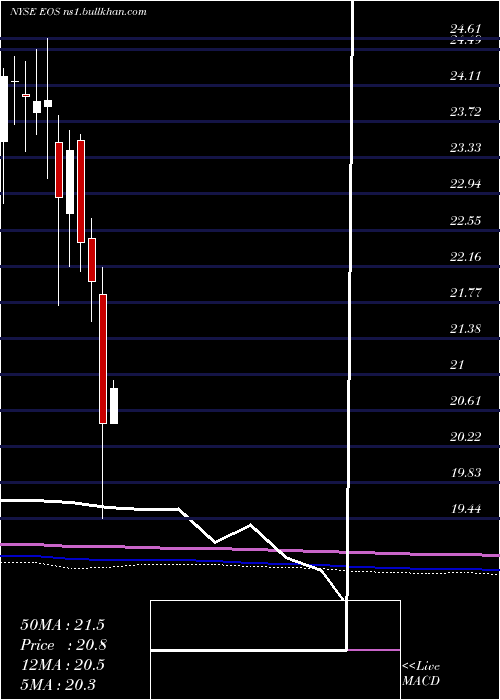Select the tallest red candlestick near 21
Viewport: 500px width, 700px height.
(x=103, y=358)
